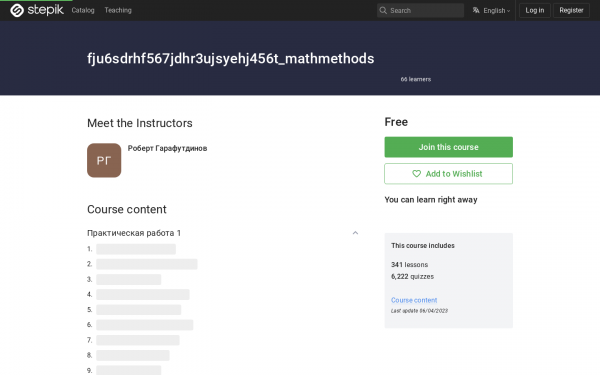Click the language translate icon
The image size is (600, 375).
pyautogui.click(x=476, y=10)
